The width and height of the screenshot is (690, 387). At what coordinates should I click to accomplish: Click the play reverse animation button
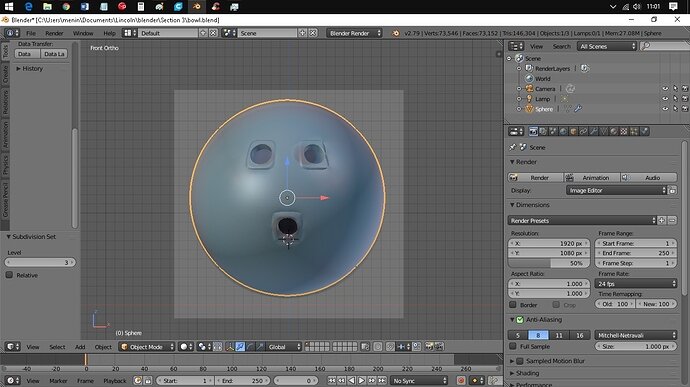[x=351, y=380]
